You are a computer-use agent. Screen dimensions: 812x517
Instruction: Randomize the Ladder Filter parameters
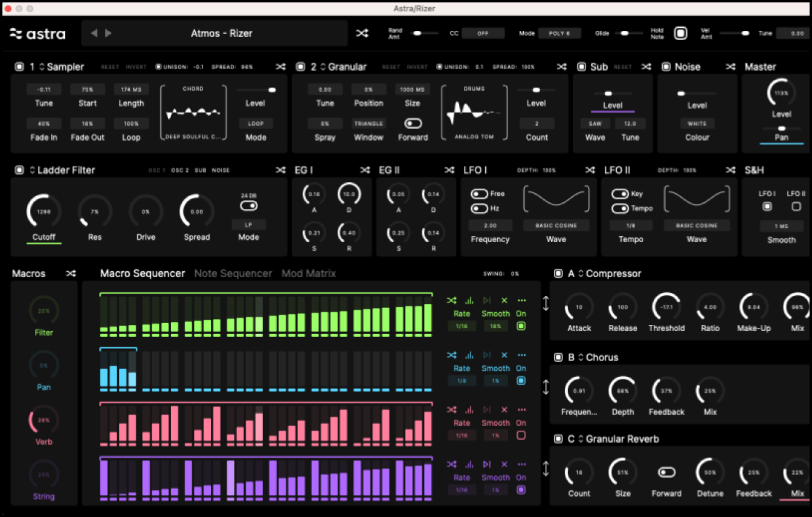pos(281,170)
